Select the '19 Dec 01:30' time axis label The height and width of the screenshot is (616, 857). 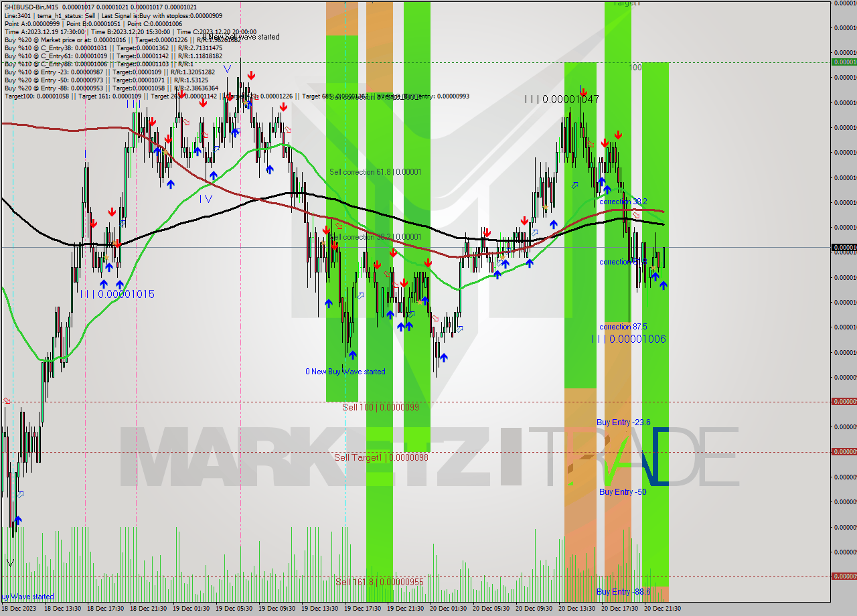(x=192, y=609)
